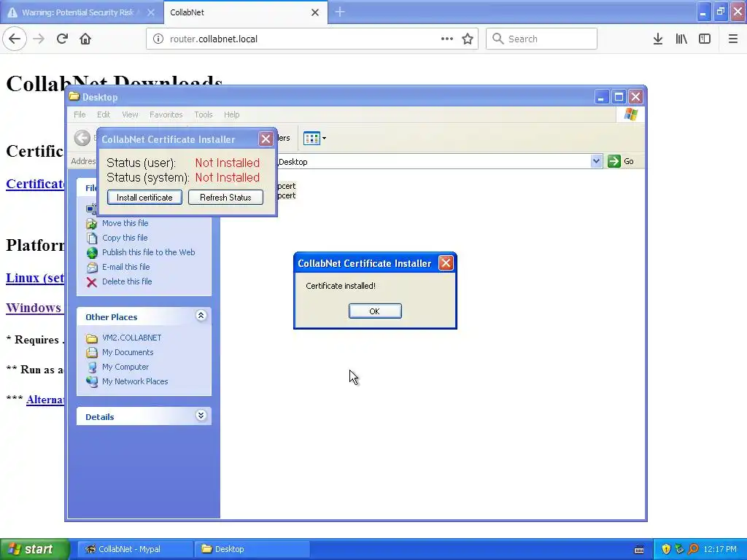Expand the Explorer address bar dropdown

pyautogui.click(x=596, y=161)
